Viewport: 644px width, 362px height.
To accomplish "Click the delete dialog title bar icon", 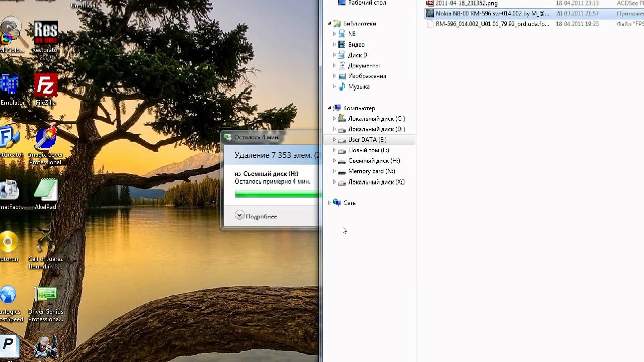I will [228, 137].
